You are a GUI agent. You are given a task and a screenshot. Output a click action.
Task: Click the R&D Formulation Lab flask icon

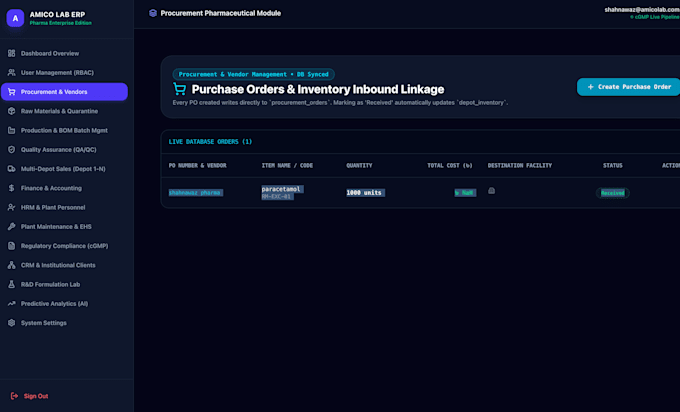[12, 284]
